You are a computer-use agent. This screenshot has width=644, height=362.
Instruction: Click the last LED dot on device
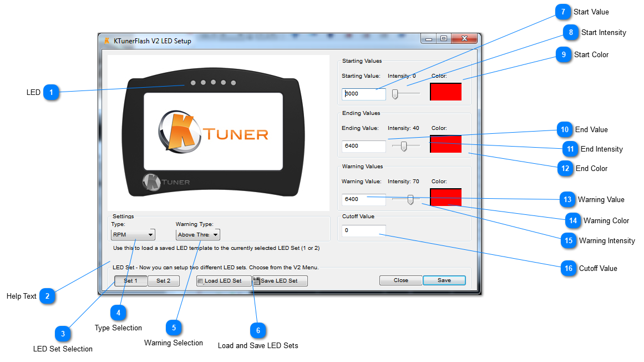(234, 83)
